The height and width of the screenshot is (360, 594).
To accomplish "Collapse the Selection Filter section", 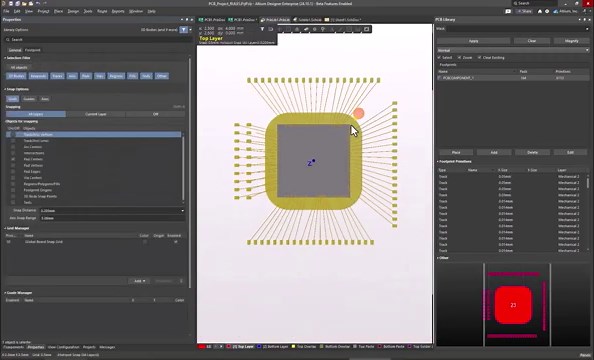I will click(5, 58).
